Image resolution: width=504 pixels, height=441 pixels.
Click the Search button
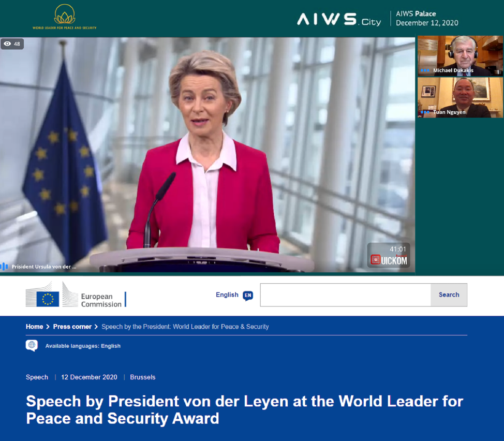pos(449,295)
